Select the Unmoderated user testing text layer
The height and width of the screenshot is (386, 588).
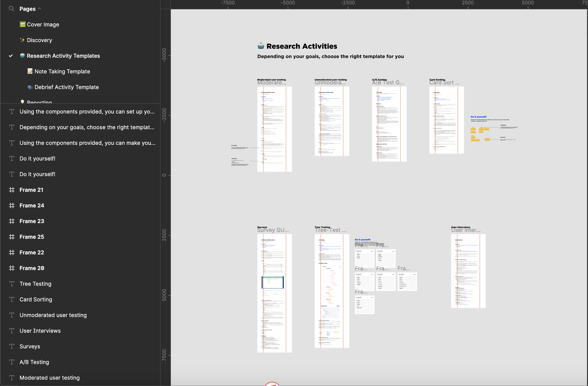pyautogui.click(x=53, y=315)
